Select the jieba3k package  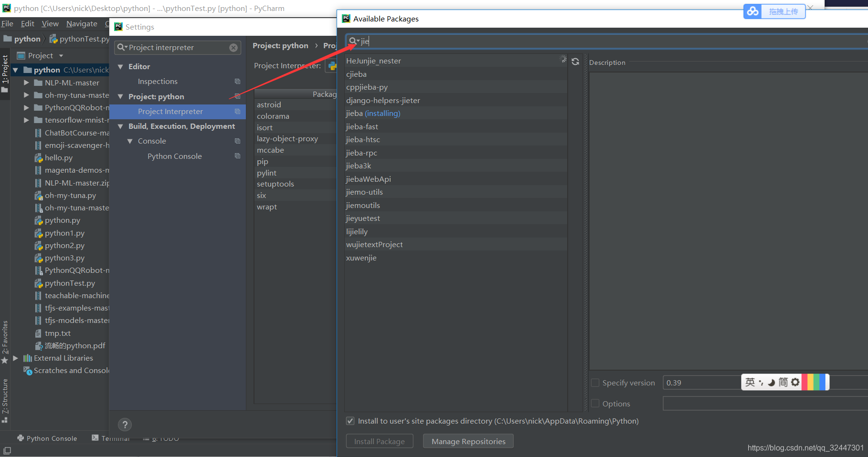(x=456, y=166)
